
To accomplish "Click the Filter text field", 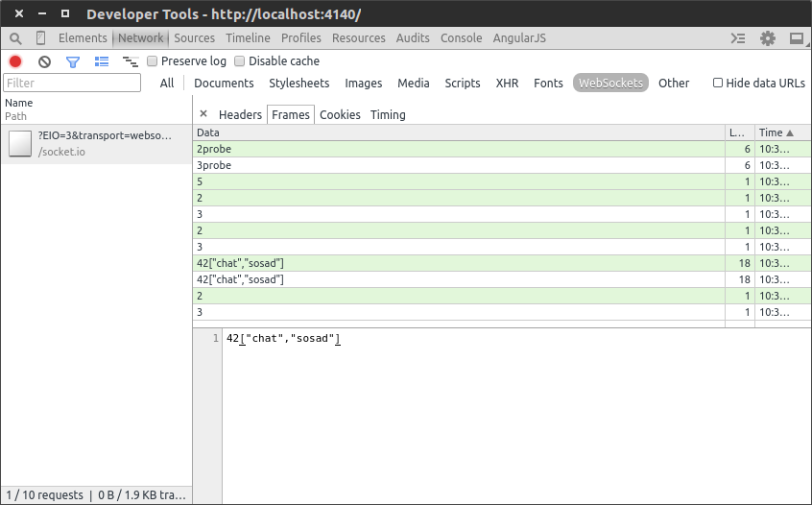I will click(72, 83).
